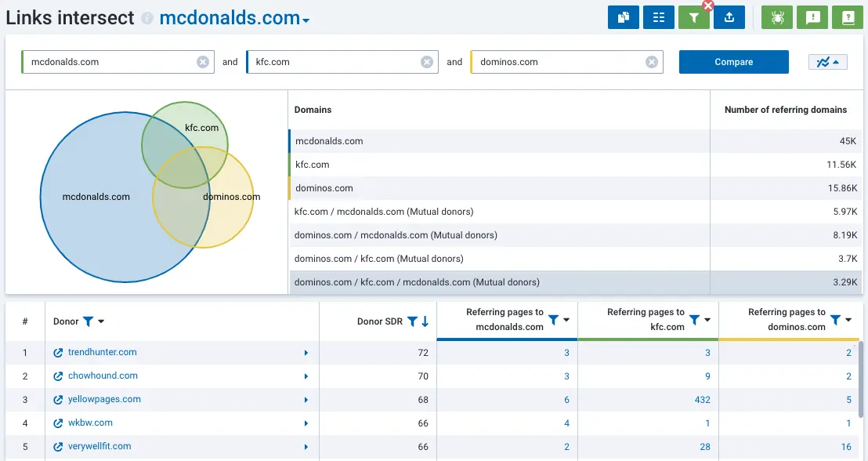Image resolution: width=868 pixels, height=461 pixels.
Task: Open the help manual icon
Action: coord(848,16)
